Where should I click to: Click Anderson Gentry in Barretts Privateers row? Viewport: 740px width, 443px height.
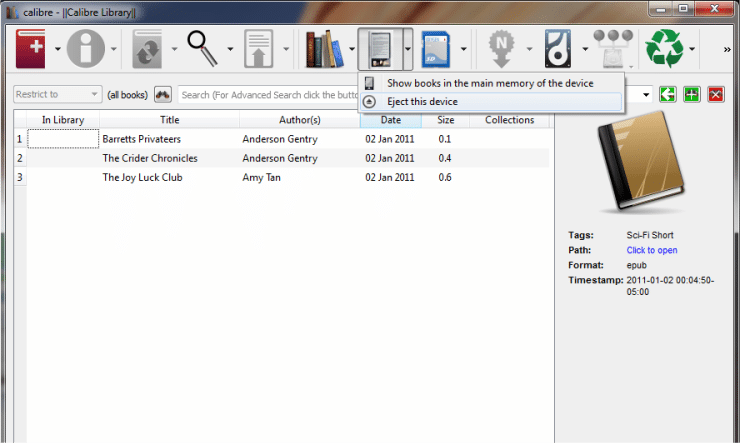[280, 139]
